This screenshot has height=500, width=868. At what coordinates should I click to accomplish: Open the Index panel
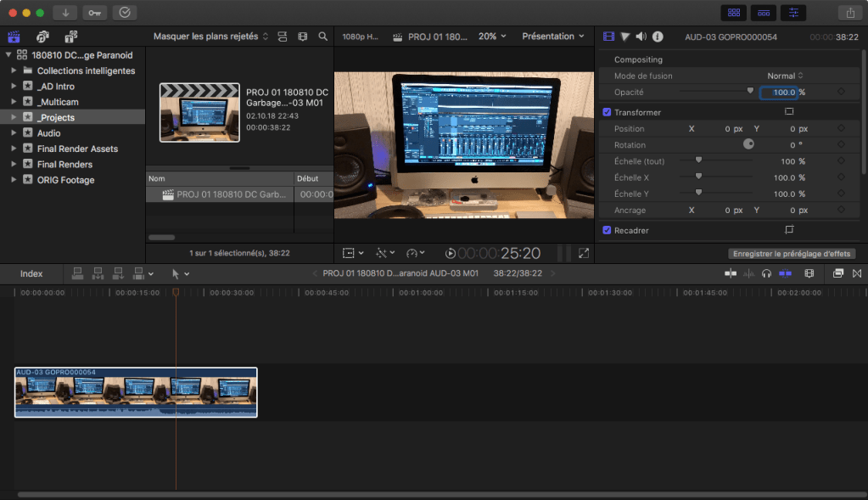tap(31, 273)
